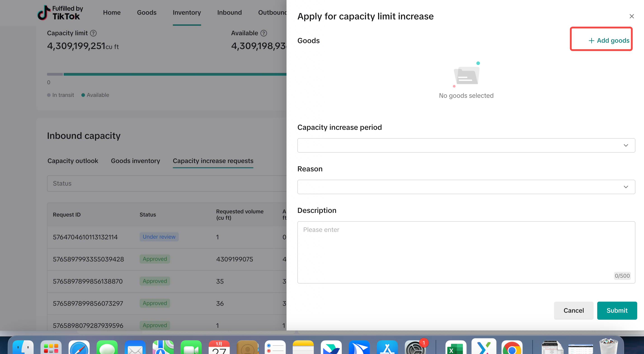Screen dimensions: 644x354
Task: Click the Capacity limit help icon
Action: click(93, 33)
